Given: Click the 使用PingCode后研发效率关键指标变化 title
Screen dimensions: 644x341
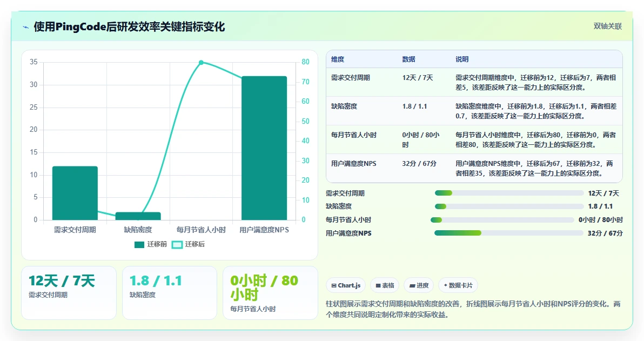Looking at the screenshot, I should (129, 27).
